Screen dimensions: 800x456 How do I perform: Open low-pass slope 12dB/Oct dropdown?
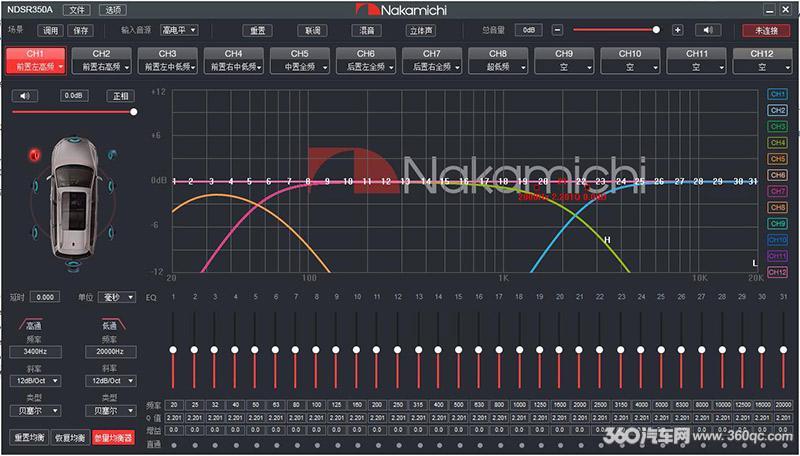[x=111, y=381]
